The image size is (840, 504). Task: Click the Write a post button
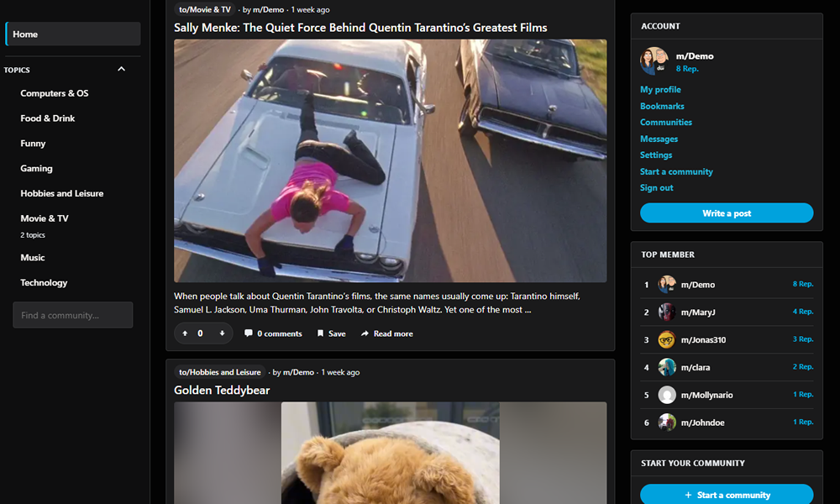point(727,213)
